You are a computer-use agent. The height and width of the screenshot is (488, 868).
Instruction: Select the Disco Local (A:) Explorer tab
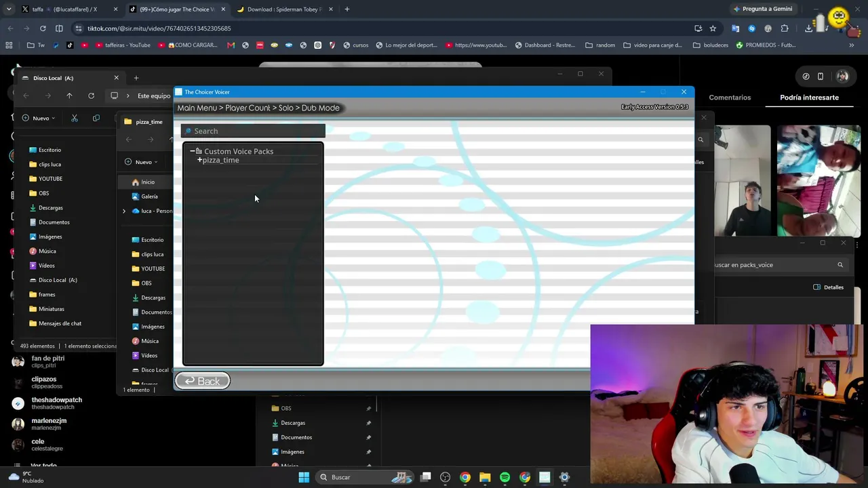coord(71,78)
